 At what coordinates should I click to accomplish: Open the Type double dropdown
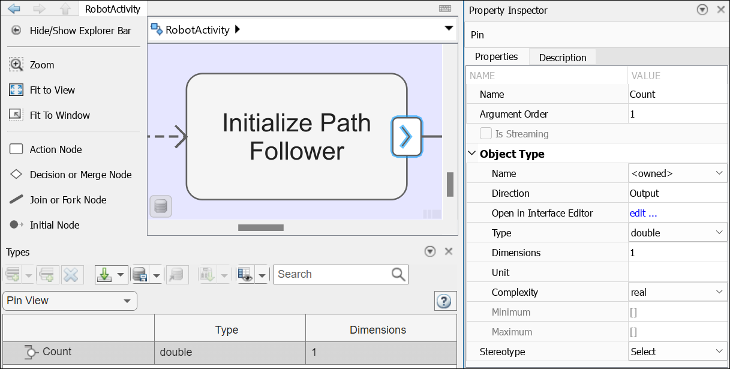tap(719, 232)
